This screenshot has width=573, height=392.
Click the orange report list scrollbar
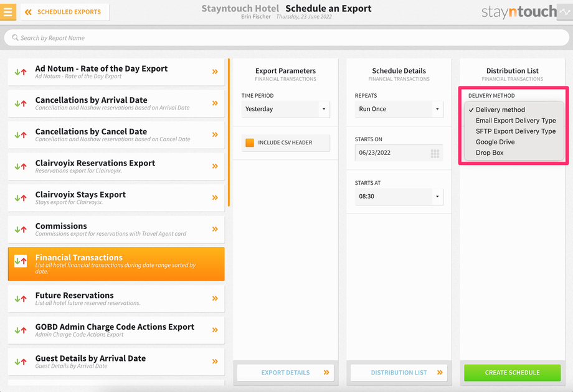[x=229, y=133]
